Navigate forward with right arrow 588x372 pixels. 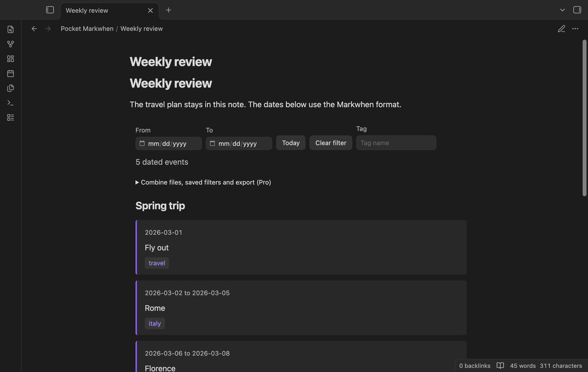coord(48,28)
